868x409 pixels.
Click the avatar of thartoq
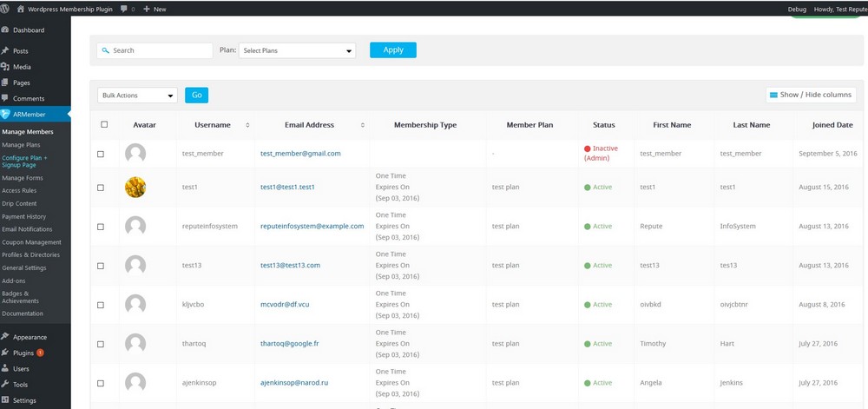[x=135, y=344]
